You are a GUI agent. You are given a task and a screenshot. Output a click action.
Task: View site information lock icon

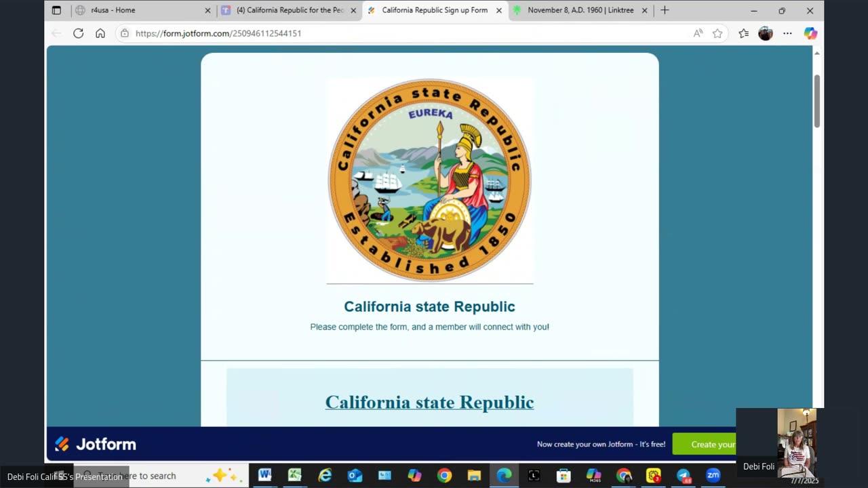(x=124, y=33)
